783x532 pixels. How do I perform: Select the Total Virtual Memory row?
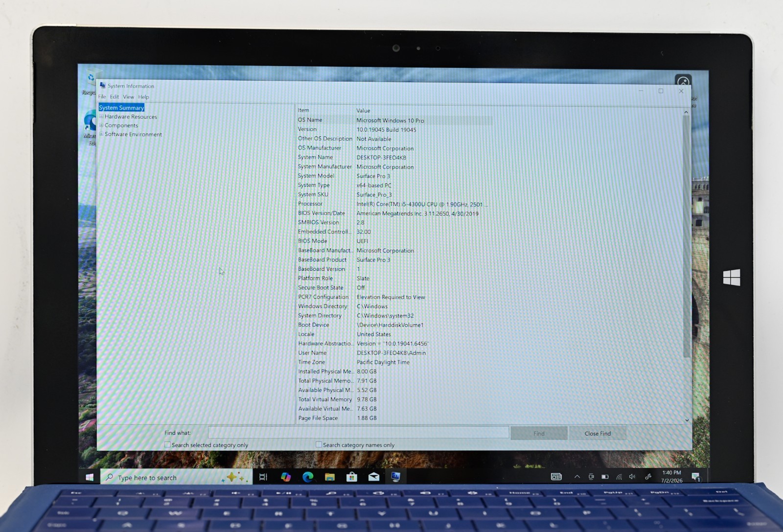[x=394, y=399]
